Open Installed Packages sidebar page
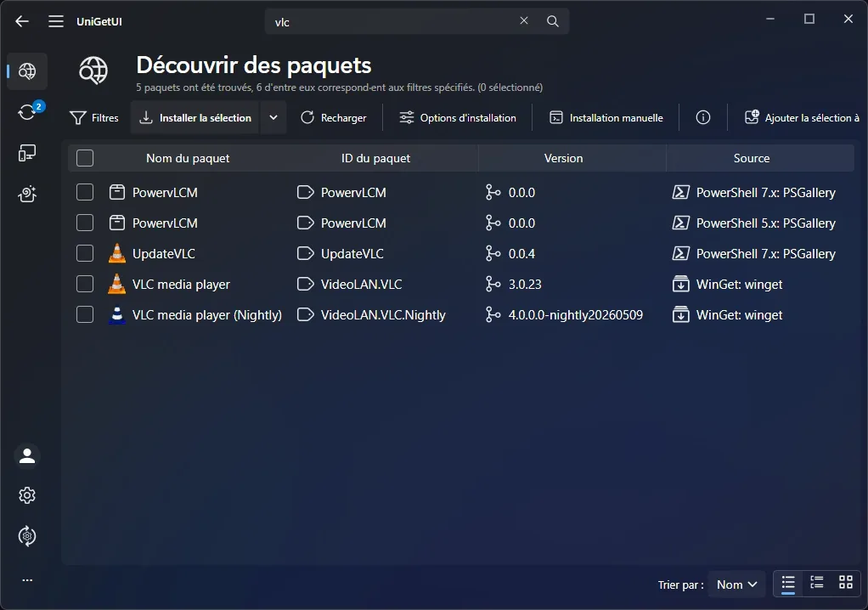Viewport: 868px width, 610px height. coord(27,153)
